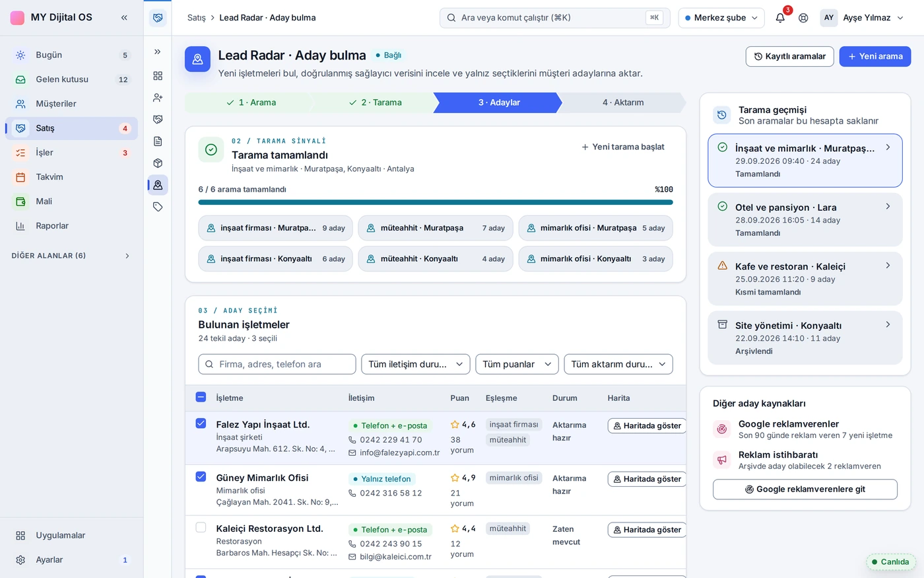
Task: Open Gelen kutusu in the sidebar
Action: 71,79
